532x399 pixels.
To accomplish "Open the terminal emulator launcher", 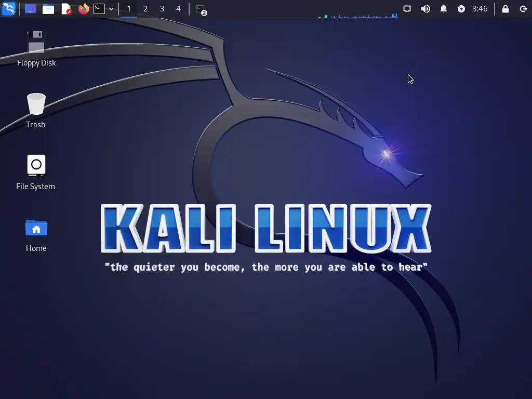I will 99,9.
